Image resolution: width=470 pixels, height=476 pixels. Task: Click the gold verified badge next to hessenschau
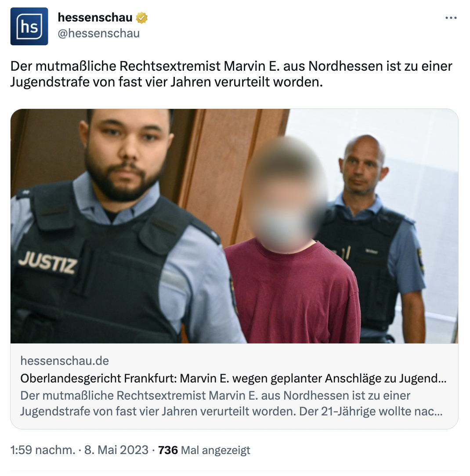coord(141,18)
